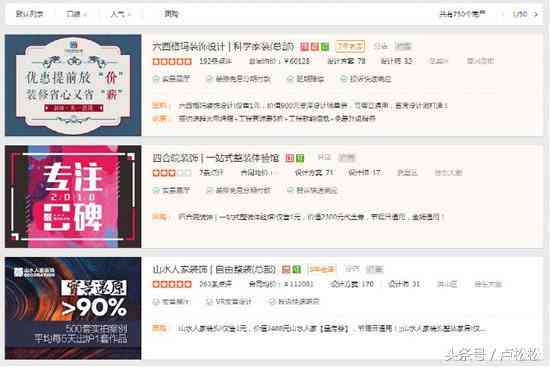Viewport: 550px width, 367px height.
Task: Open the >90% 山水人家 banner thumbnail
Action: point(73,308)
